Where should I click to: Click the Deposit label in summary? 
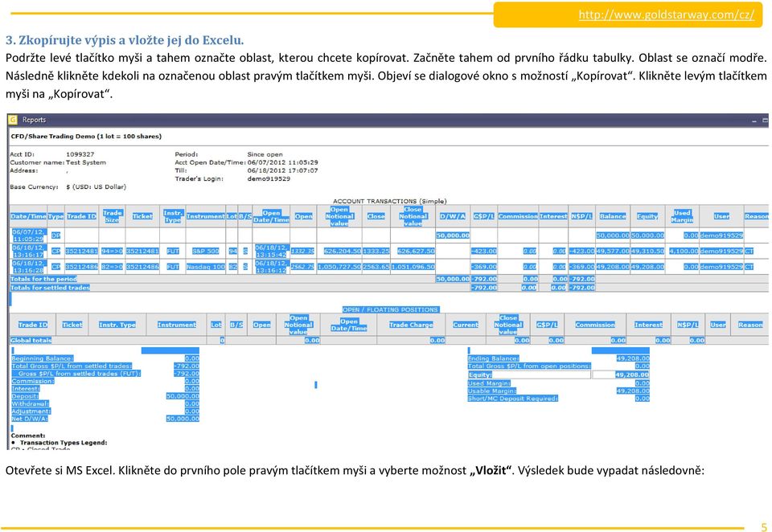25,396
